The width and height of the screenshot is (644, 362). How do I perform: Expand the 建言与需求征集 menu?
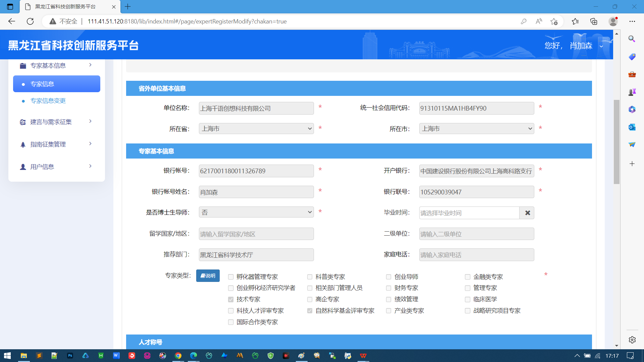[56, 122]
